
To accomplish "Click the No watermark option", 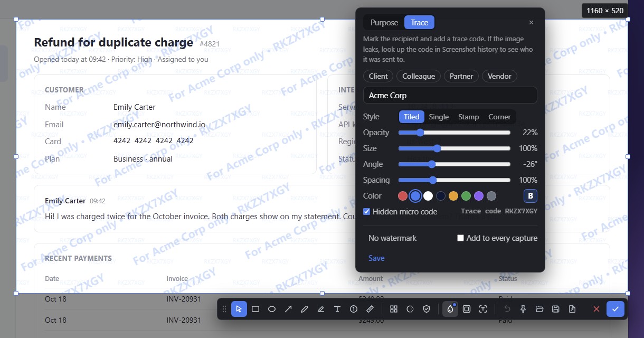I will tap(392, 238).
